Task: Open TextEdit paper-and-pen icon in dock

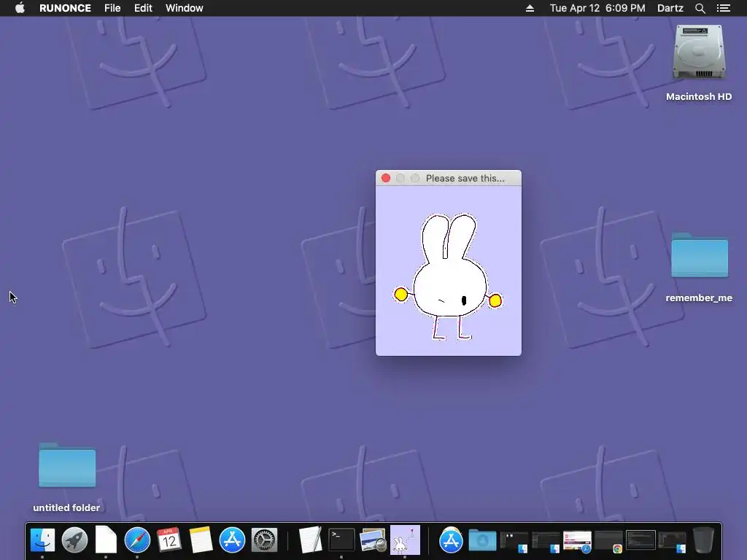Action: click(310, 540)
